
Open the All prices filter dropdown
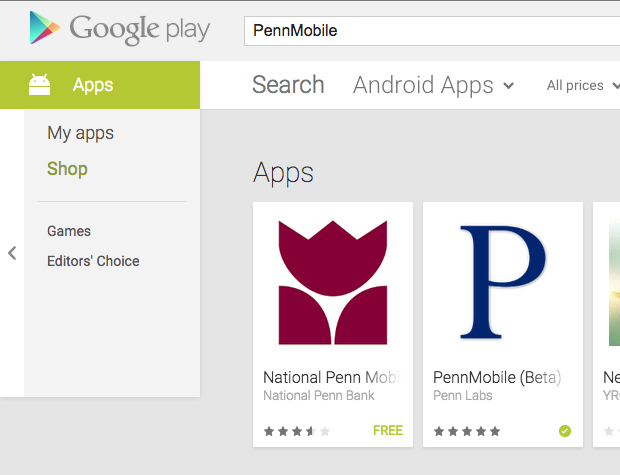[x=583, y=85]
